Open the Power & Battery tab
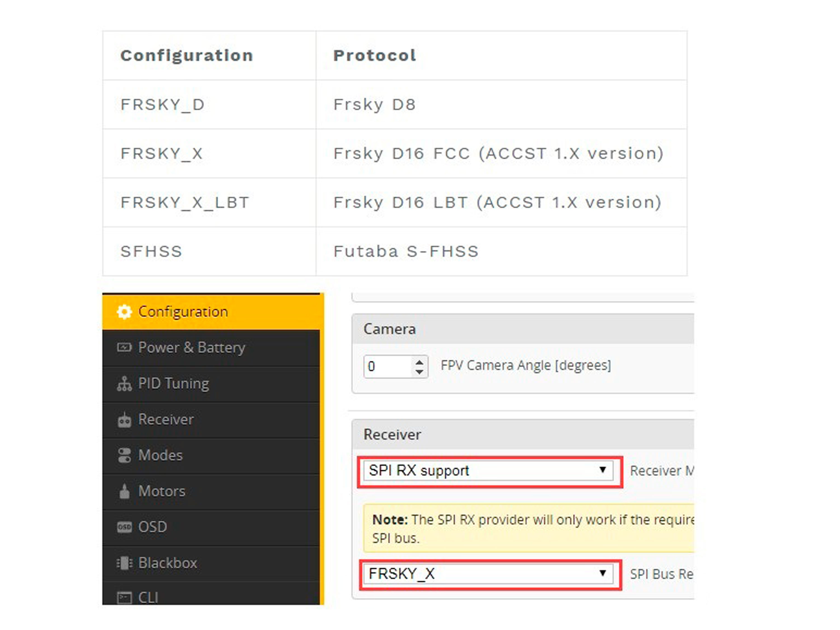 pos(192,347)
